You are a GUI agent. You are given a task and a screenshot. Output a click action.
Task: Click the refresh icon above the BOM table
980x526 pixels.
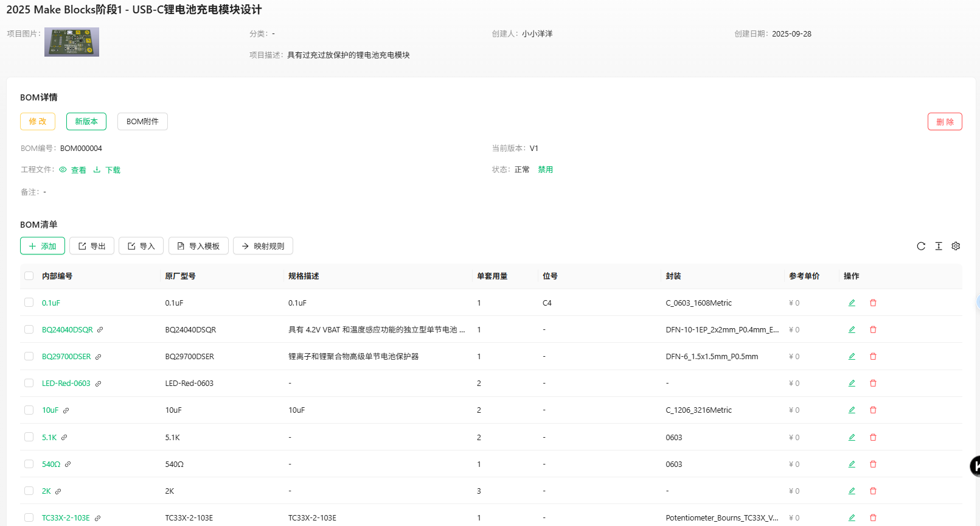coord(921,246)
